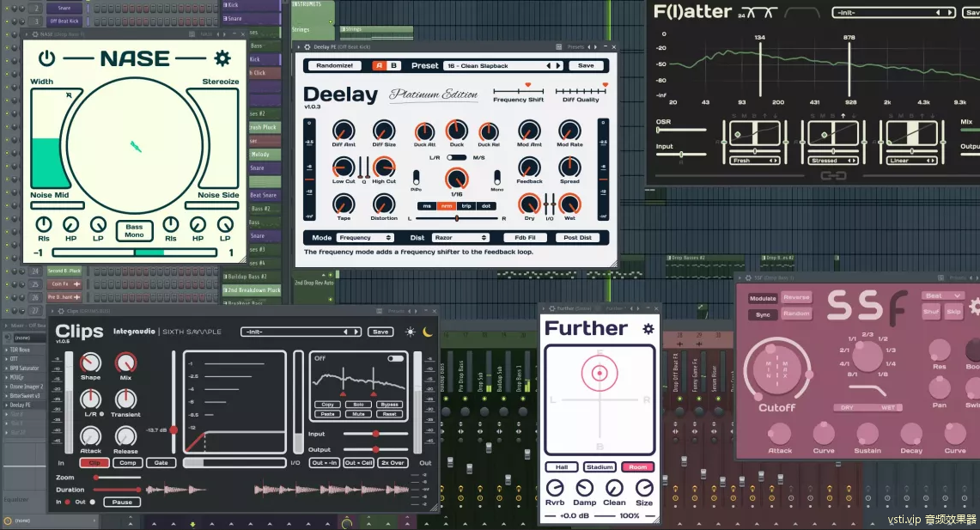This screenshot has height=530, width=980.
Task: Click the Deelay Tape knob
Action: [343, 204]
